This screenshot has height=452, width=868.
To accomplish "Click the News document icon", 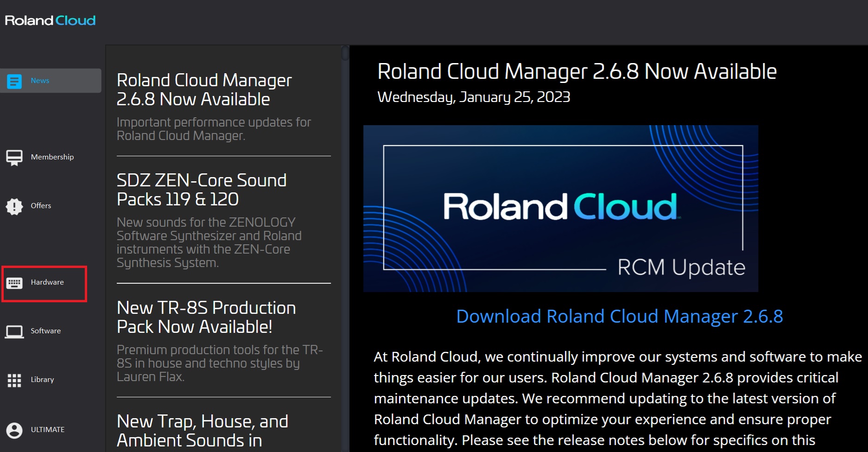I will pos(14,81).
